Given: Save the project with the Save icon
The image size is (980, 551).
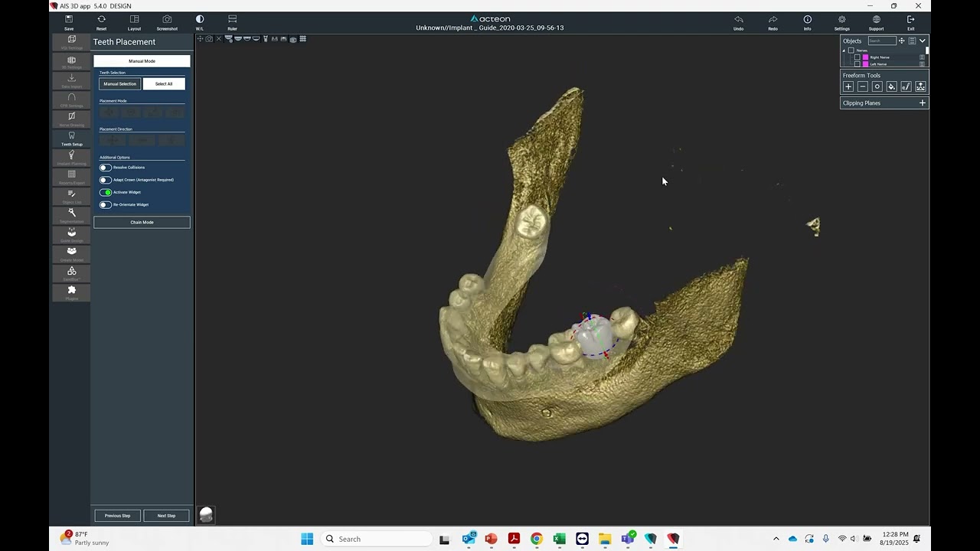Looking at the screenshot, I should [69, 22].
